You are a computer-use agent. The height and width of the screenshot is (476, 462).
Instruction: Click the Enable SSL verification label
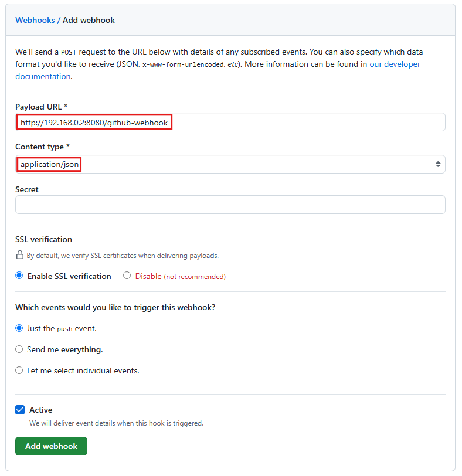pos(69,276)
